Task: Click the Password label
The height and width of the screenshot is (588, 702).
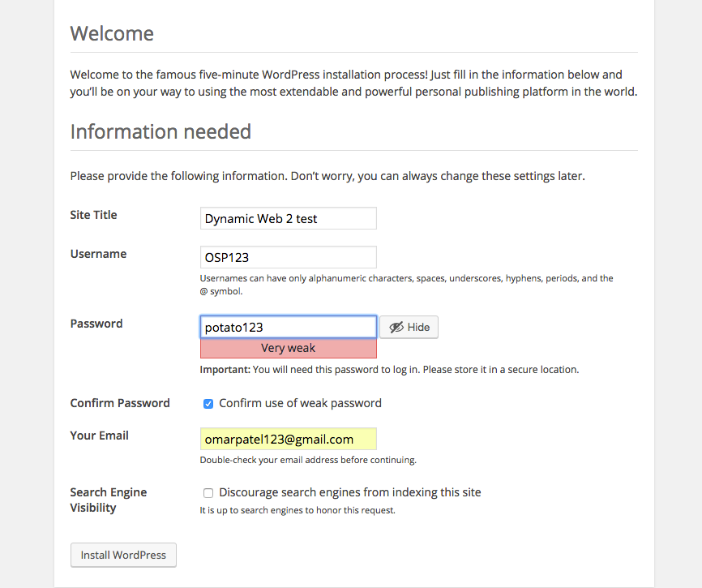Action: 96,324
